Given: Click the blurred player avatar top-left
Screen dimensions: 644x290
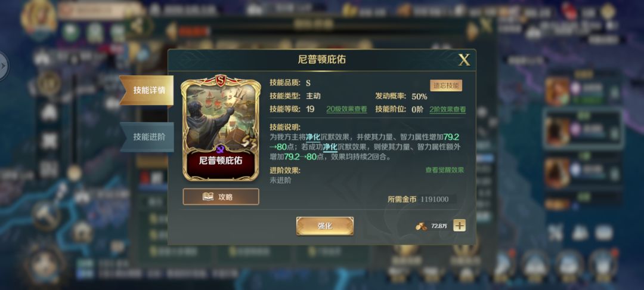Looking at the screenshot, I should click(x=39, y=17).
